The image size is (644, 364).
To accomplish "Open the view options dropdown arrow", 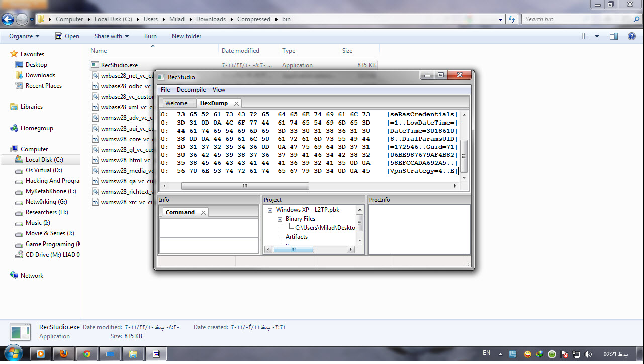I will [x=597, y=36].
